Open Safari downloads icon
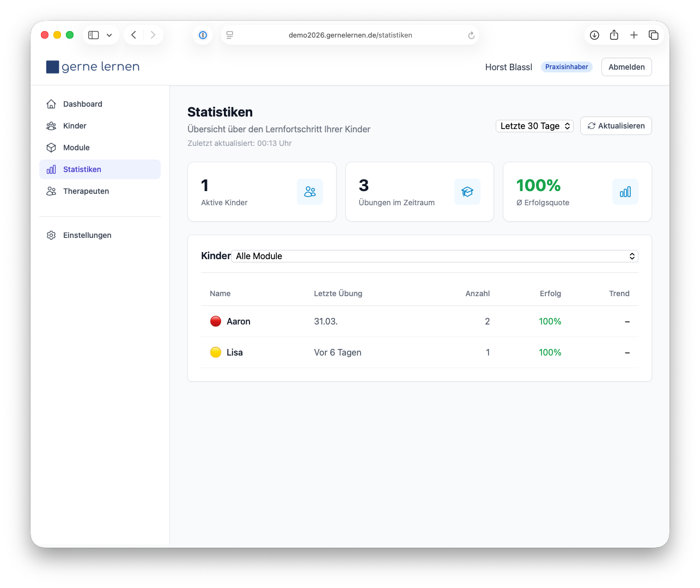 595,35
